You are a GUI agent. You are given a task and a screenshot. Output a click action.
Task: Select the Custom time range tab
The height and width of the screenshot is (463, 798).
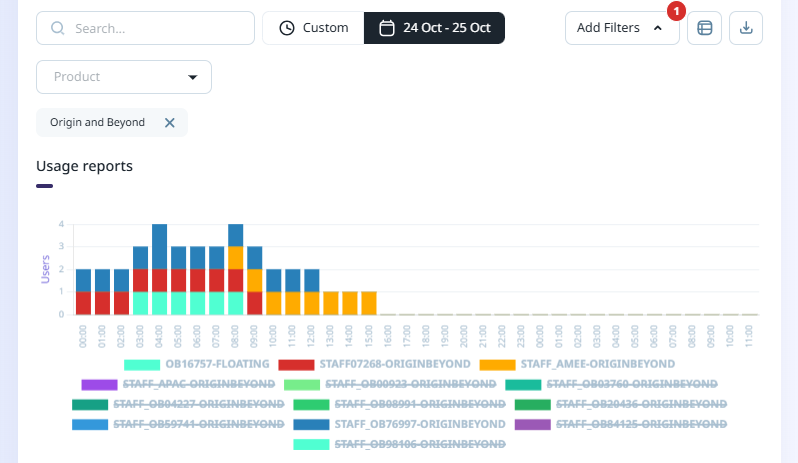pos(313,28)
